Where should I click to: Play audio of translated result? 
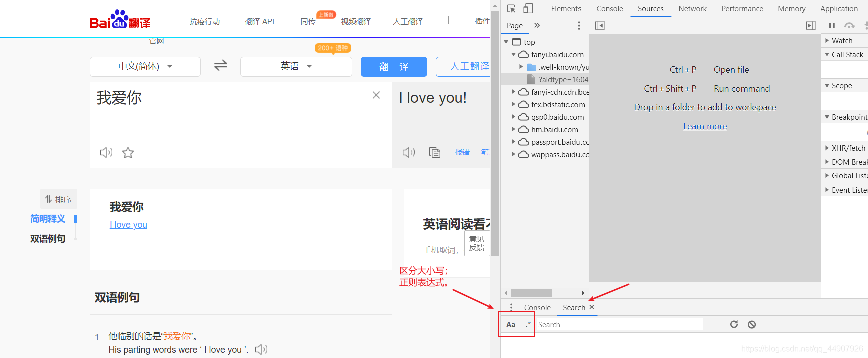[x=409, y=152]
